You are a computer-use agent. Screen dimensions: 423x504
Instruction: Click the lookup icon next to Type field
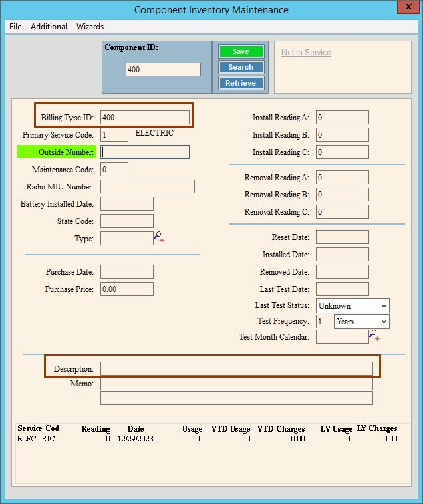click(158, 237)
